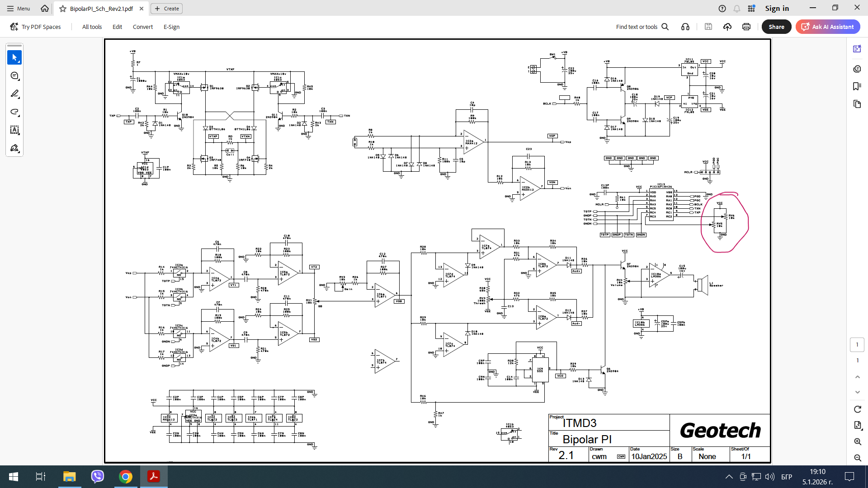The height and width of the screenshot is (488, 868).
Task: Go to the Home icon
Action: pos(44,9)
